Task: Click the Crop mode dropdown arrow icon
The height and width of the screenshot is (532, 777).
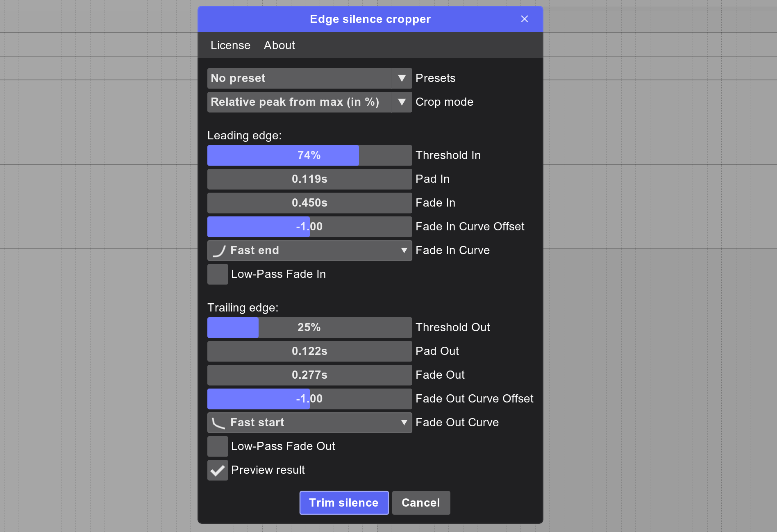Action: click(402, 102)
